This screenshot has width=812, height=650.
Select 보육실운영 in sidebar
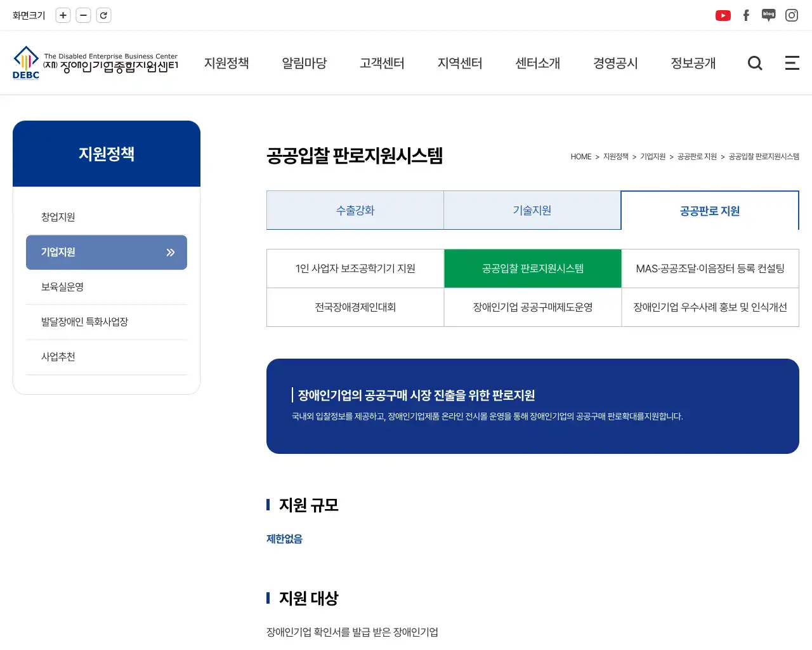[107, 287]
